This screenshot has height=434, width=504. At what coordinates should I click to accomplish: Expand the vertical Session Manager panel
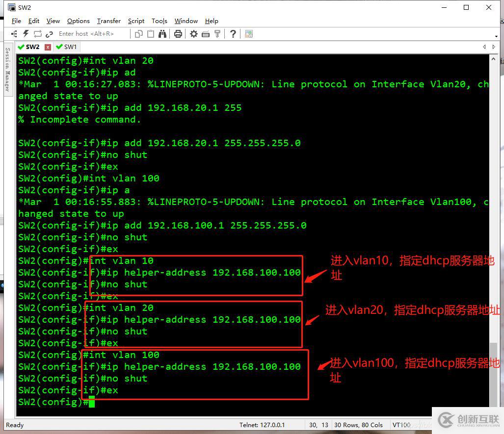click(7, 69)
